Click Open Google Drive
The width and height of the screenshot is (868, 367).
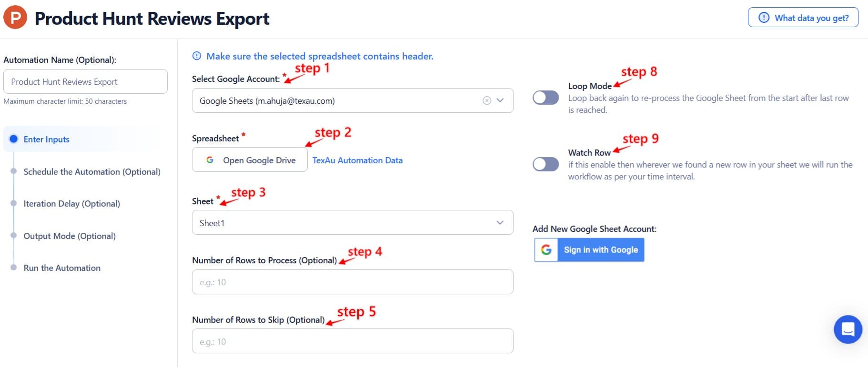point(249,160)
